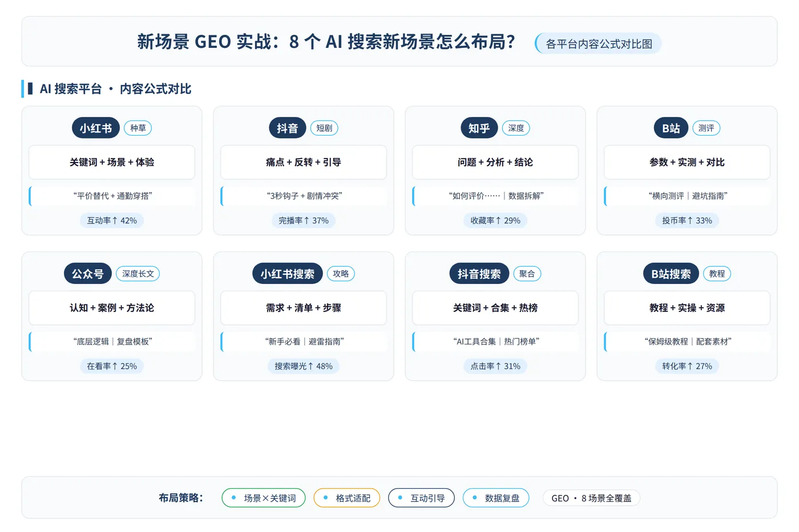Select the 公众号 platform pill

88,274
